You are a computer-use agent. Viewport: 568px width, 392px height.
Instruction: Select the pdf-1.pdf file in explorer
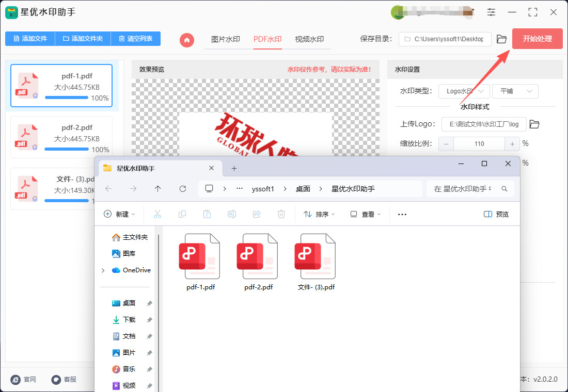tap(200, 262)
